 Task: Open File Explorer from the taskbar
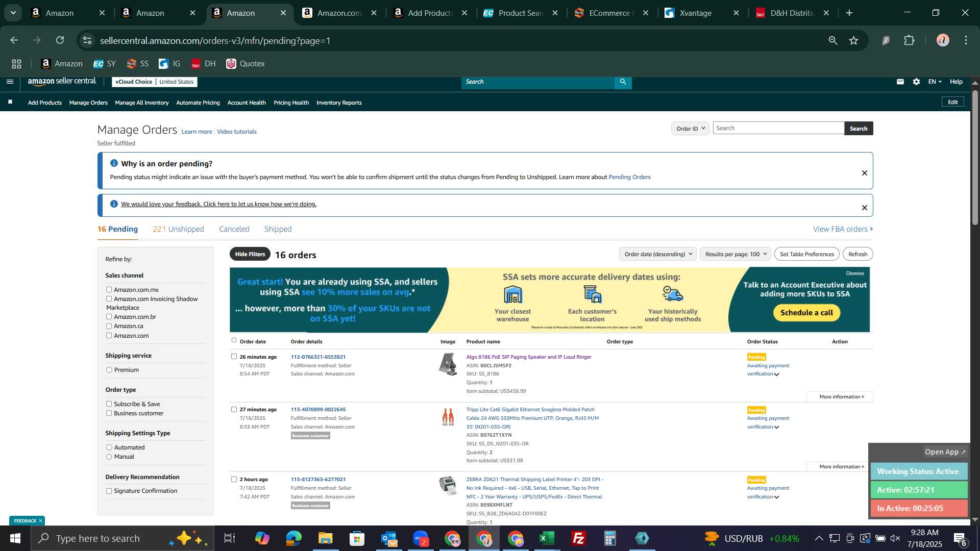tap(325, 538)
